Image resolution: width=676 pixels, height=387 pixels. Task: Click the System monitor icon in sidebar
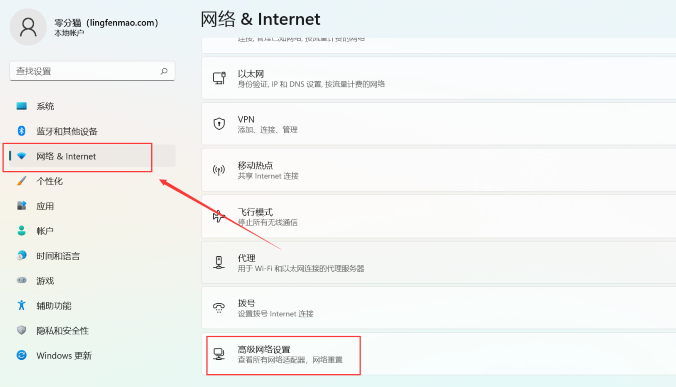tap(22, 106)
